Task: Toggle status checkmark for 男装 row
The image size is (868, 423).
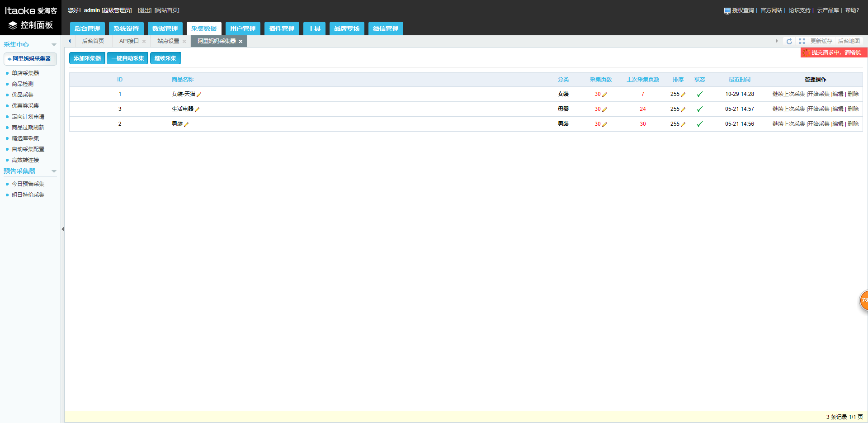Action: point(699,124)
